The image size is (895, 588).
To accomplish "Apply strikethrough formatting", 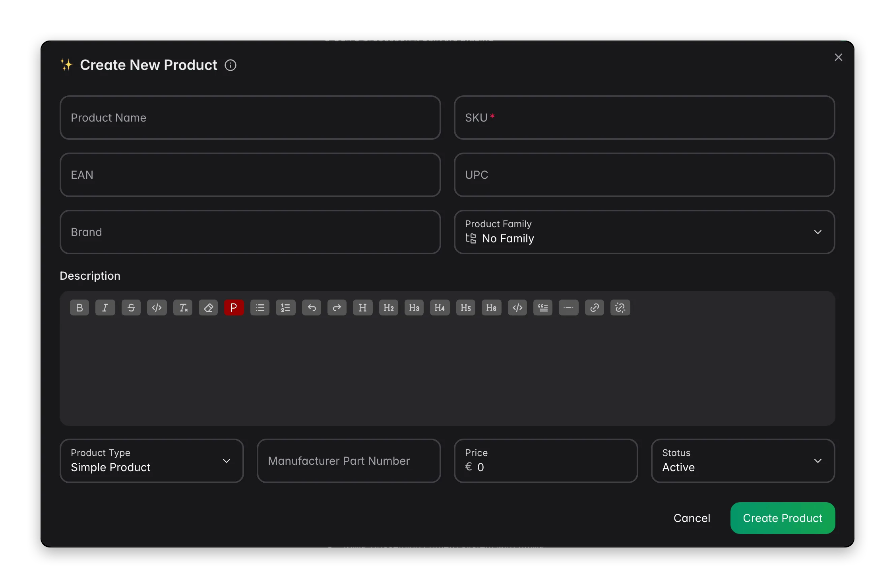I will pyautogui.click(x=131, y=308).
